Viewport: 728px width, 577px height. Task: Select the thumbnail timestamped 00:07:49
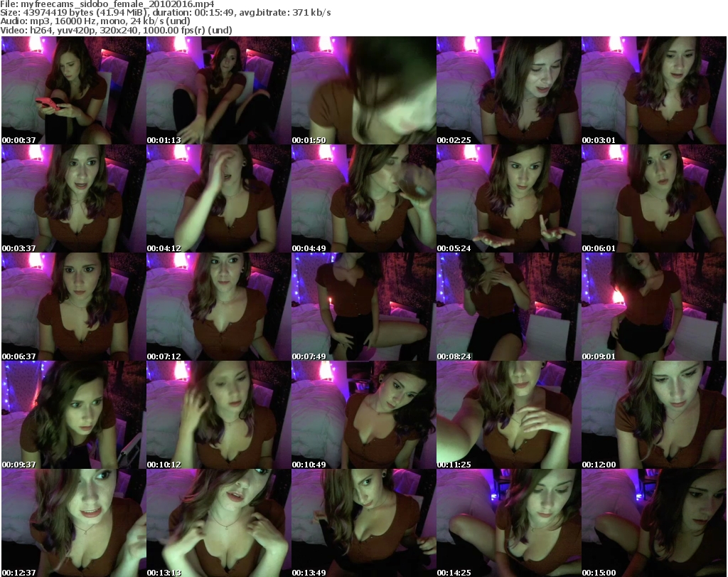click(x=363, y=307)
